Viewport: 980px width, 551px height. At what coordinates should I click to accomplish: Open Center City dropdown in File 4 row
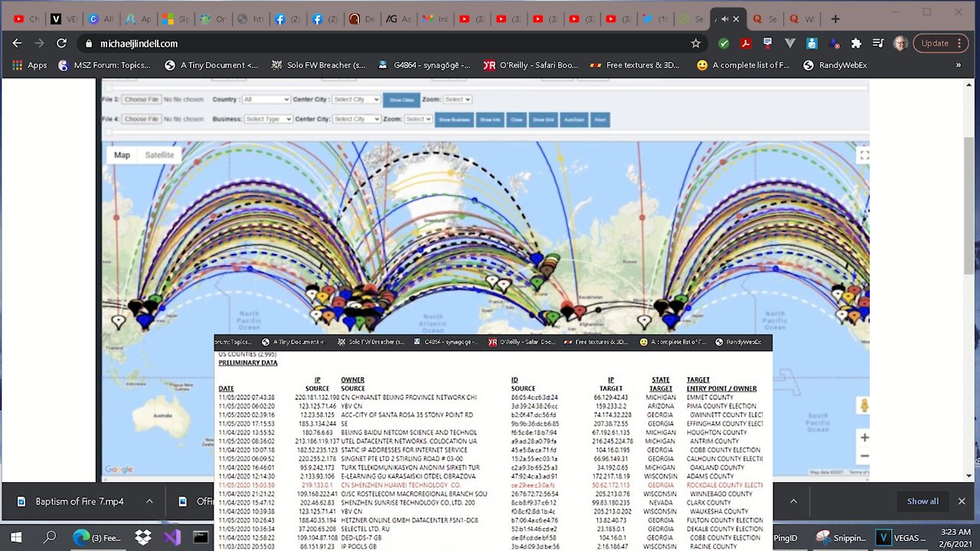point(356,119)
